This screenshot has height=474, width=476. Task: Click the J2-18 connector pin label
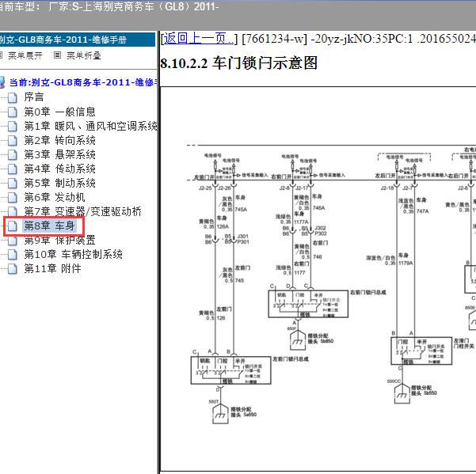[x=387, y=188]
